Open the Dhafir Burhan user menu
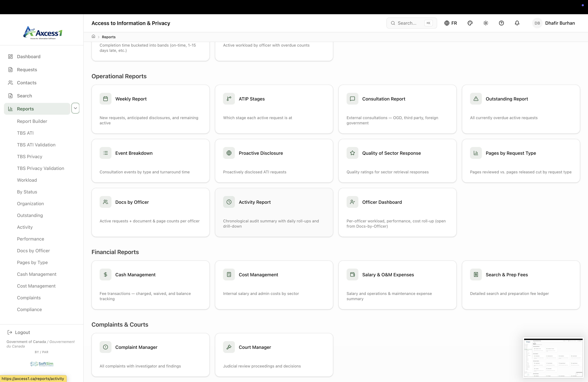The image size is (588, 382). 554,23
